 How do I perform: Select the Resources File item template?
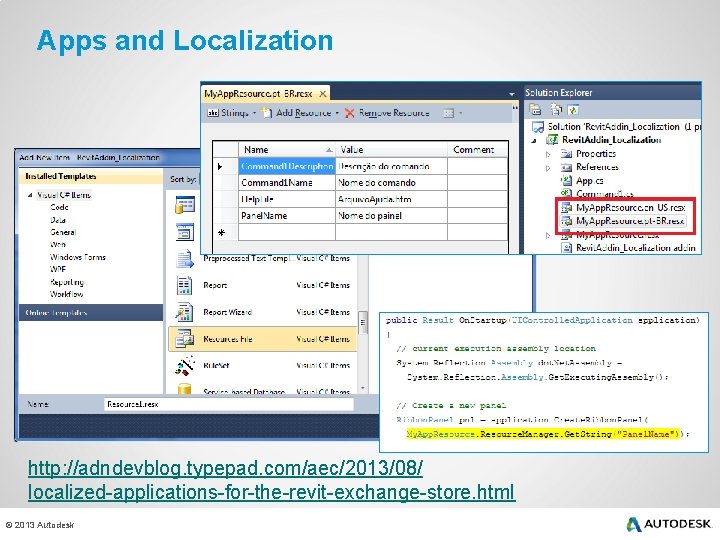[x=263, y=339]
